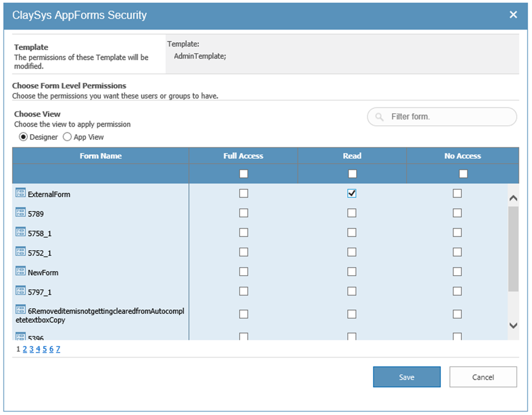This screenshot has height=415, width=532.
Task: Go to page 4 of forms
Action: click(38, 349)
